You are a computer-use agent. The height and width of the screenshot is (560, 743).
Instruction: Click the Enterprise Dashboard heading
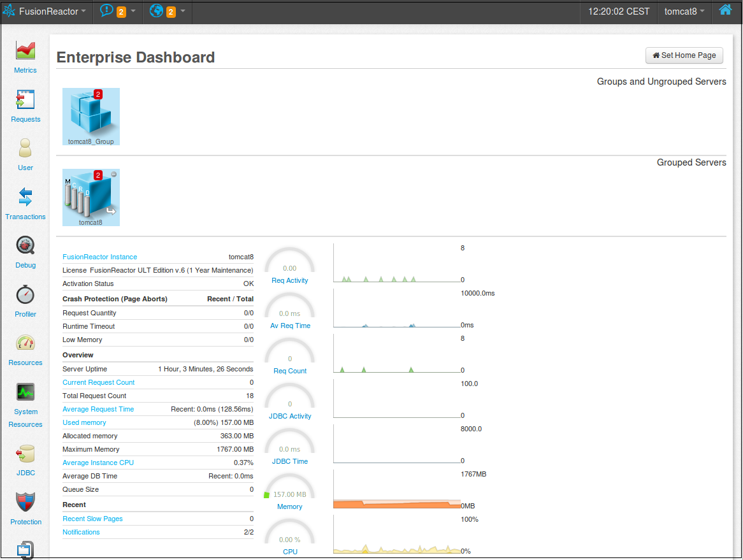tap(136, 57)
